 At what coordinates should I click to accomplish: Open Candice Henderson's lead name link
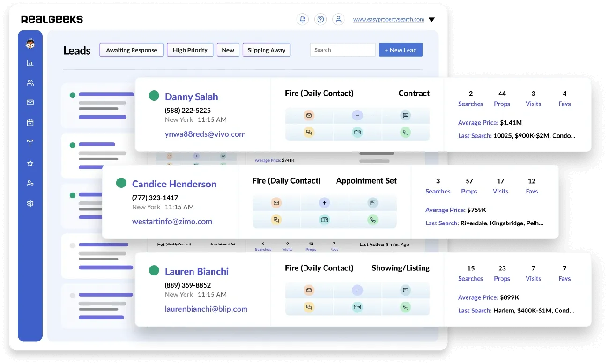click(x=174, y=184)
